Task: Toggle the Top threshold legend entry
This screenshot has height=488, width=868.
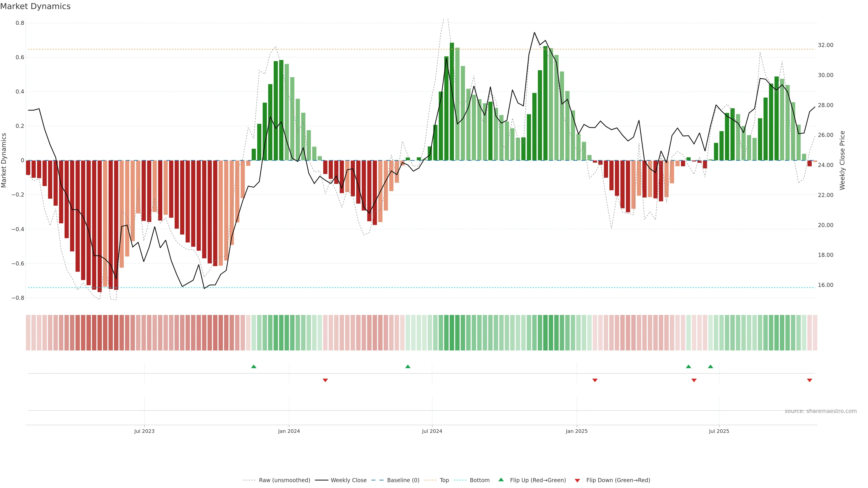Action: click(444, 480)
